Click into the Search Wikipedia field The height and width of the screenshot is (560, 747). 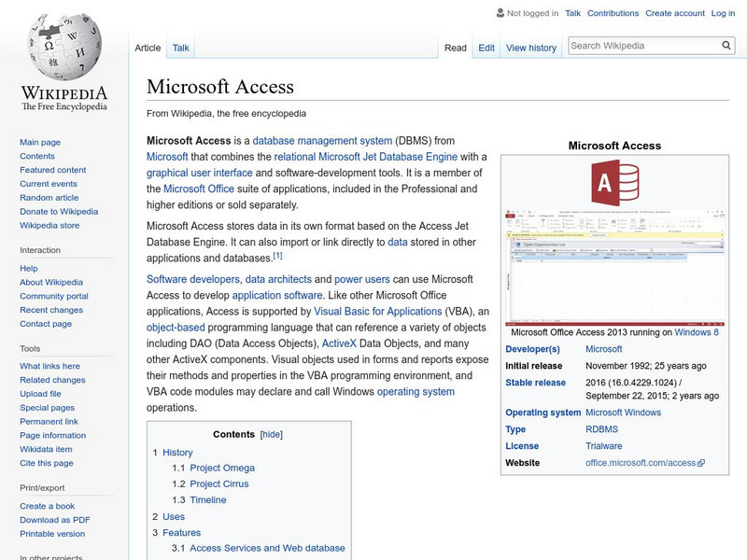(x=644, y=46)
